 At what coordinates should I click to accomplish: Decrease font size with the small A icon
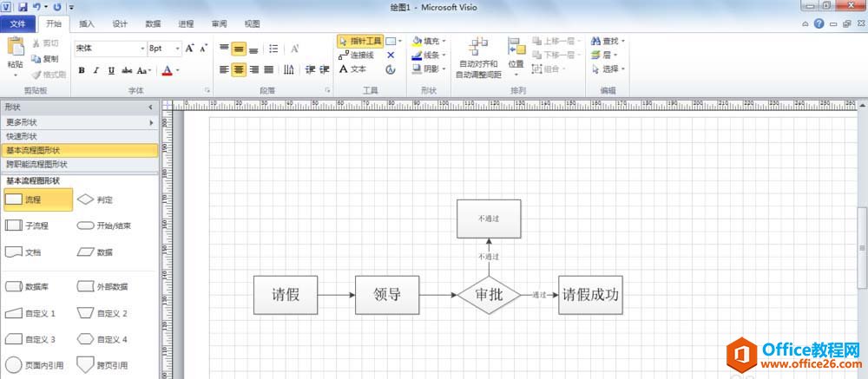pos(203,49)
